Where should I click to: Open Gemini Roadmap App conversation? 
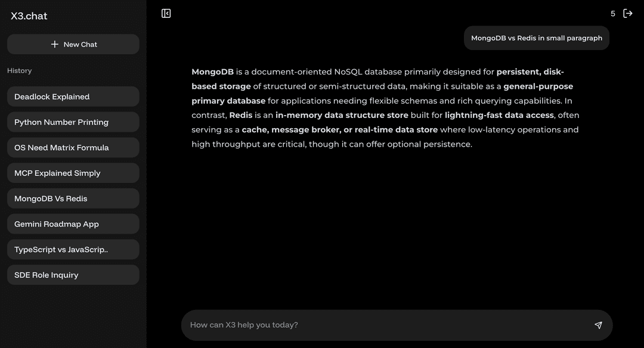point(73,224)
